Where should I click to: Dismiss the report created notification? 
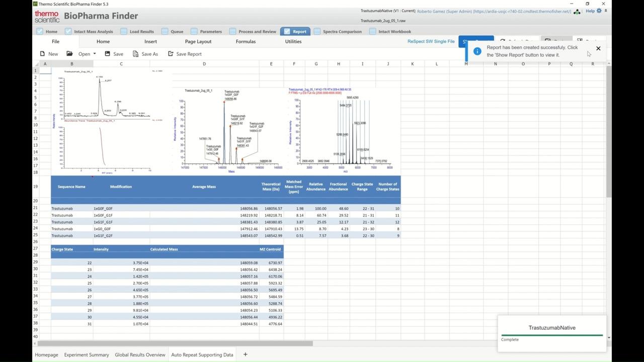pyautogui.click(x=598, y=48)
